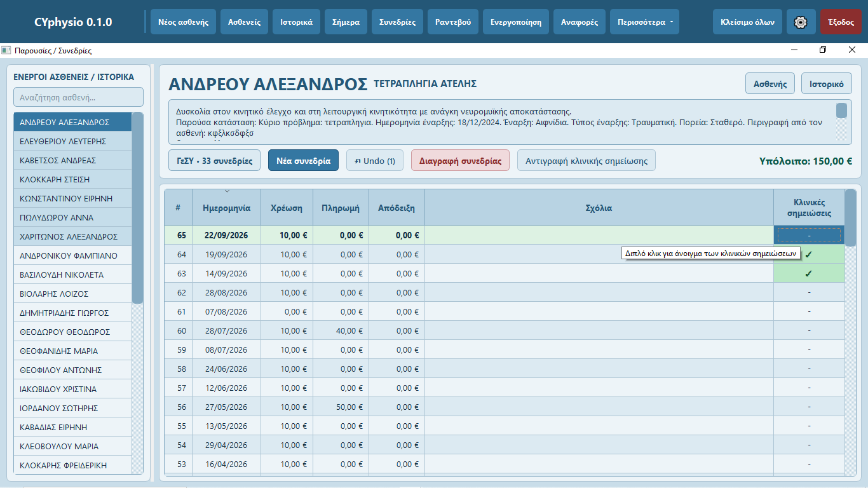Click the Σχόλια column header
Image resolution: width=868 pixels, height=488 pixels.
599,208
